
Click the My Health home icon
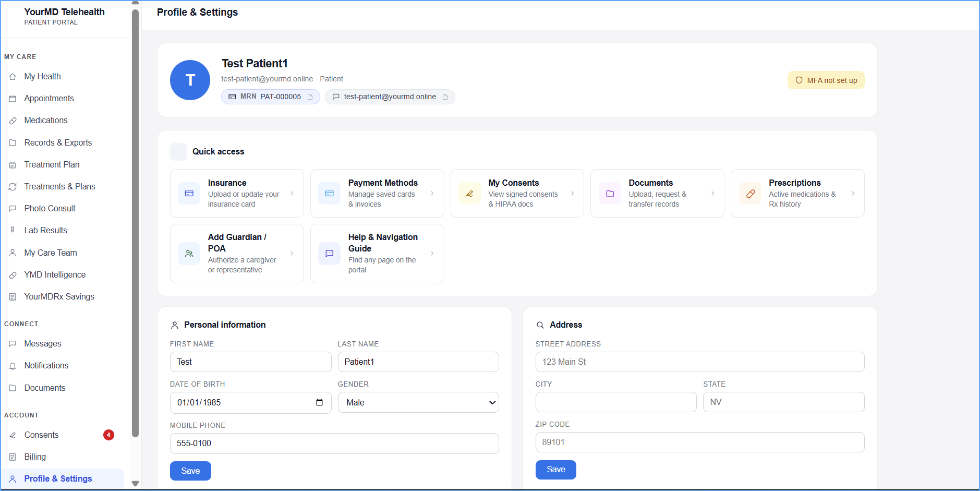13,77
